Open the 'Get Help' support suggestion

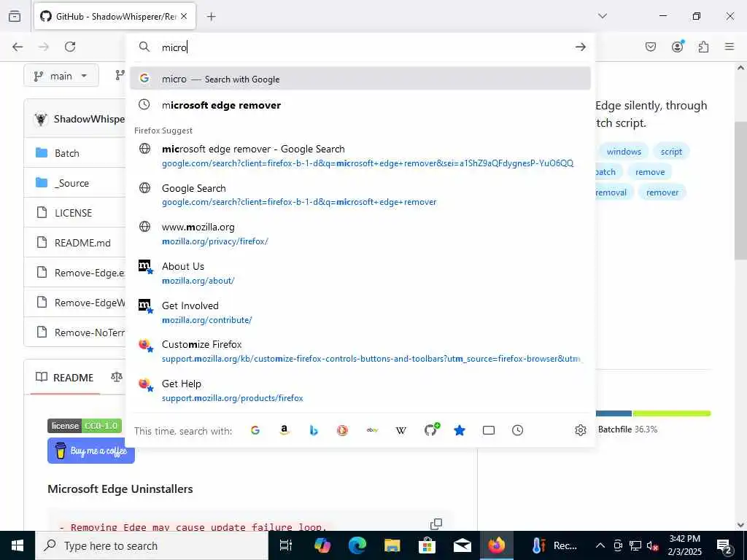coord(360,391)
